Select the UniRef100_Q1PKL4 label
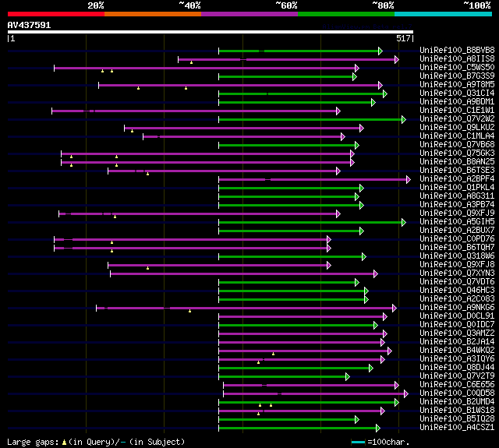The height and width of the screenshot is (448, 499). tap(457, 188)
